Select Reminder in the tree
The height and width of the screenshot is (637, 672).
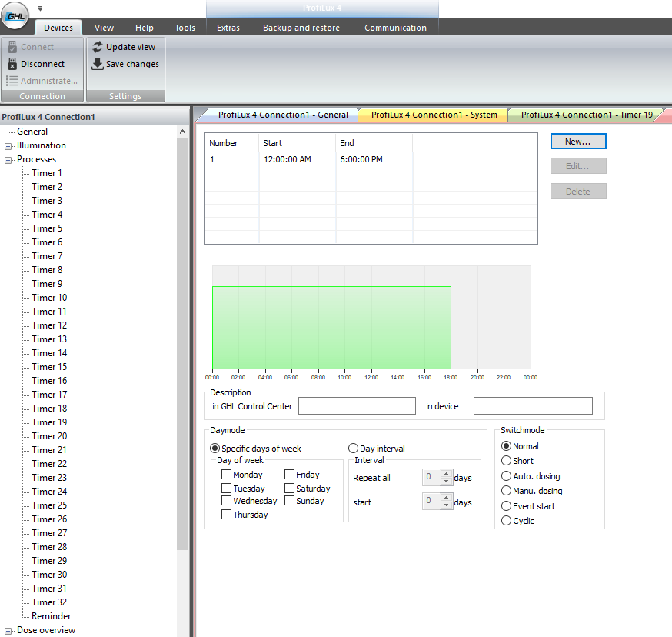pos(51,616)
